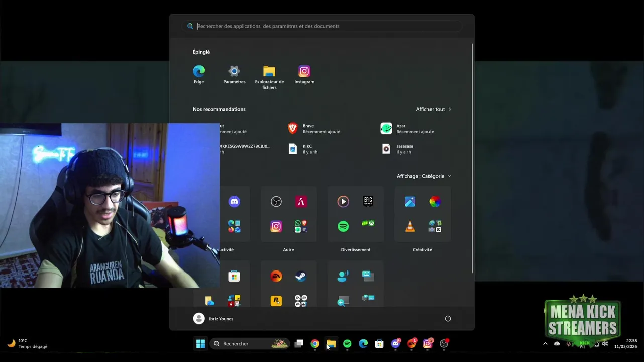Click the Start menu vertical scrollbar
The height and width of the screenshot is (362, 644).
pyautogui.click(x=472, y=158)
